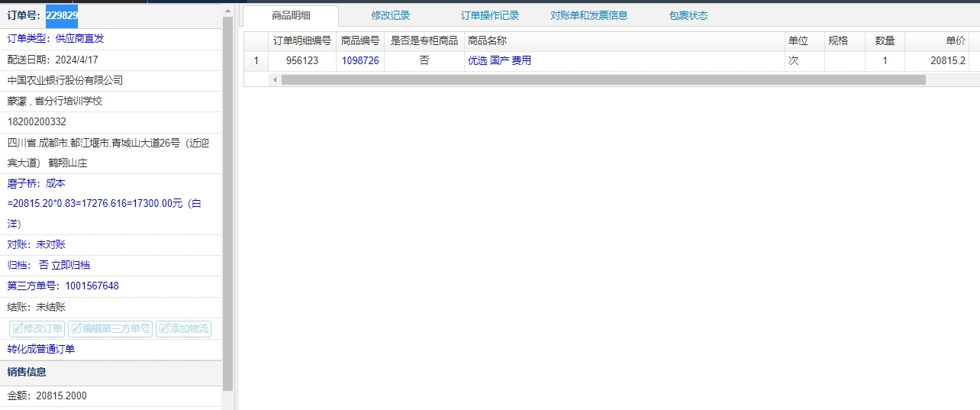
Task: Click the phone number 18200200332
Action: (x=37, y=121)
